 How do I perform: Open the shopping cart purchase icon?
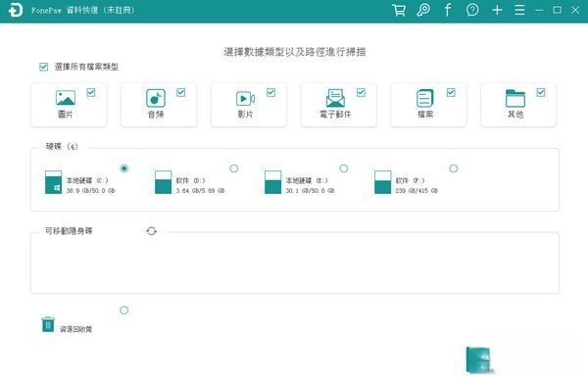(399, 10)
